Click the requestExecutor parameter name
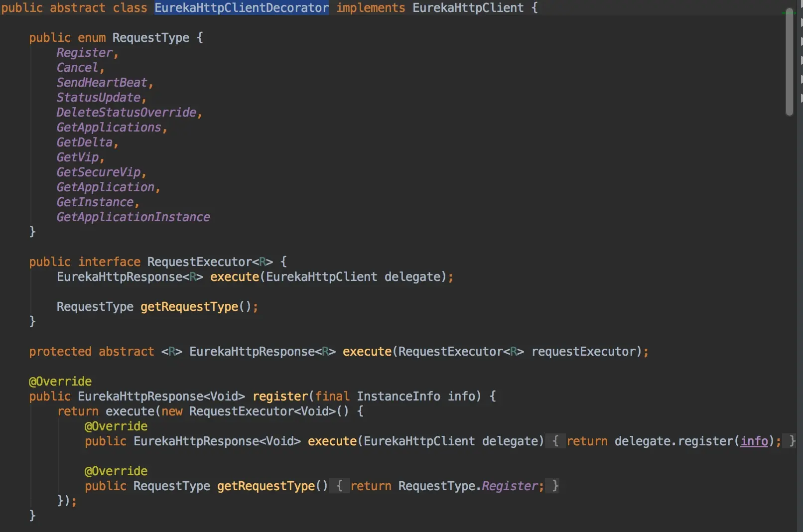This screenshot has width=803, height=532. coord(584,352)
